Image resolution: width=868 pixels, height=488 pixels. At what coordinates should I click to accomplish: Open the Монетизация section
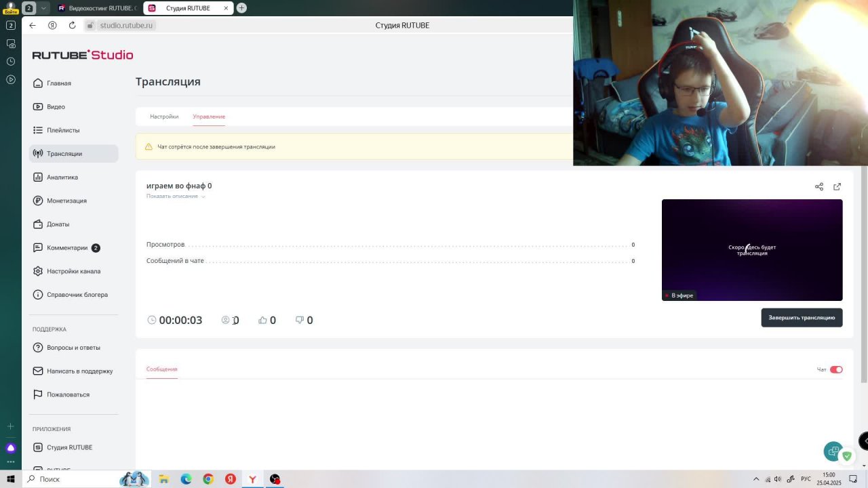click(x=73, y=201)
